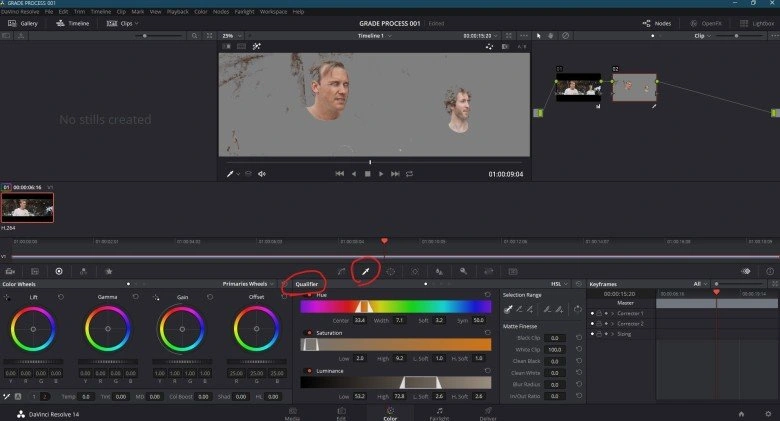Switch to the Fairlight page
Viewport: 780px width, 421px height.
[439, 414]
